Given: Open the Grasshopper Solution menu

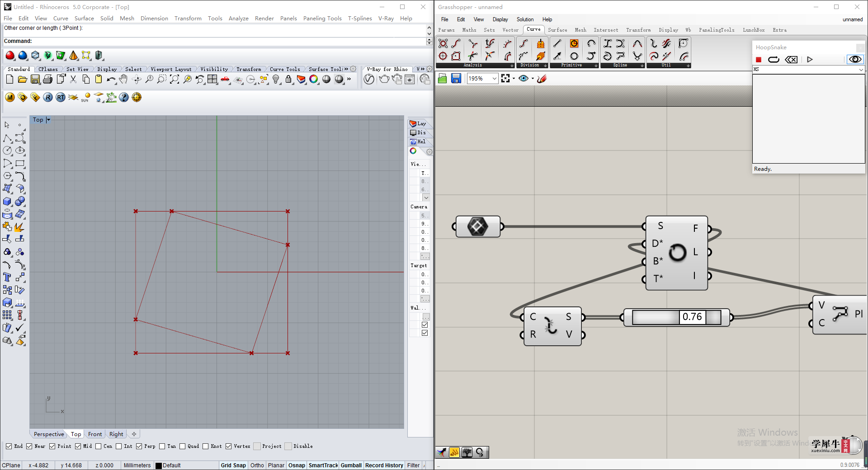Looking at the screenshot, I should click(525, 19).
